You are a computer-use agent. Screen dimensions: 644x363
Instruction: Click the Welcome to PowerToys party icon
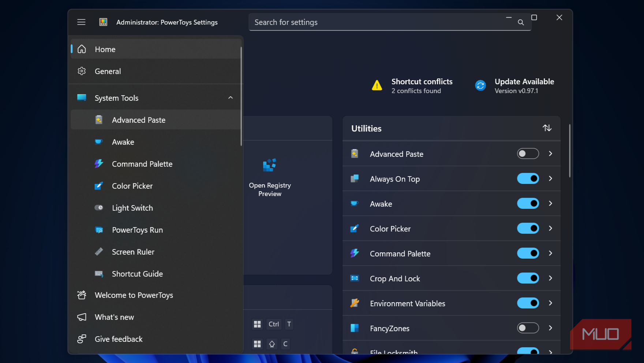point(82,295)
